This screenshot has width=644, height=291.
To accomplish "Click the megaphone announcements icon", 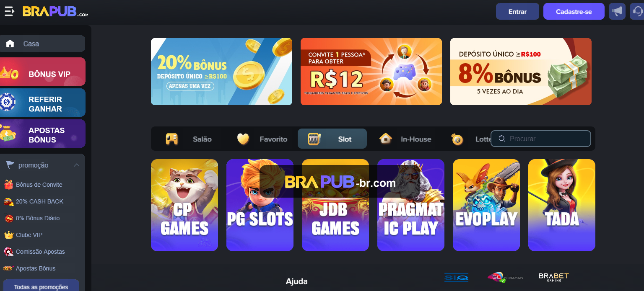I will 617,11.
